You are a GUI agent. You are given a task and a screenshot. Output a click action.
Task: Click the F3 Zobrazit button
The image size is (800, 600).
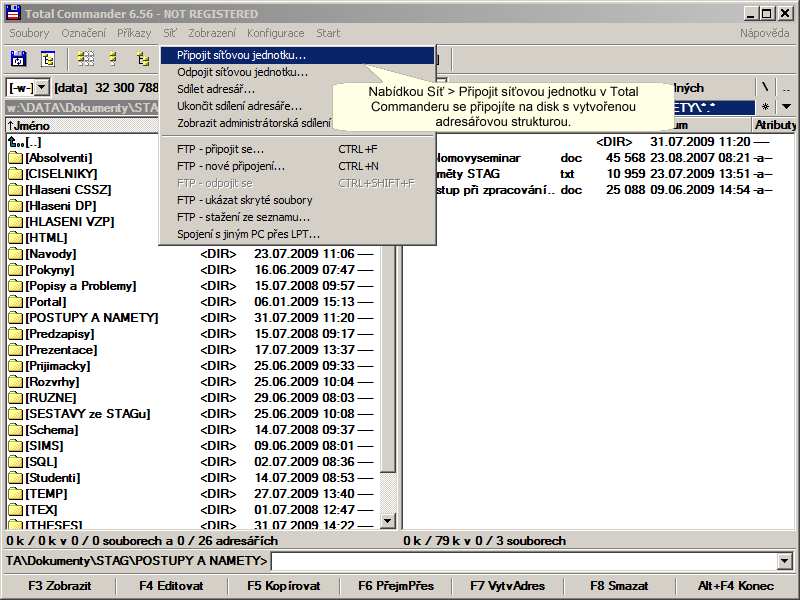[x=60, y=586]
